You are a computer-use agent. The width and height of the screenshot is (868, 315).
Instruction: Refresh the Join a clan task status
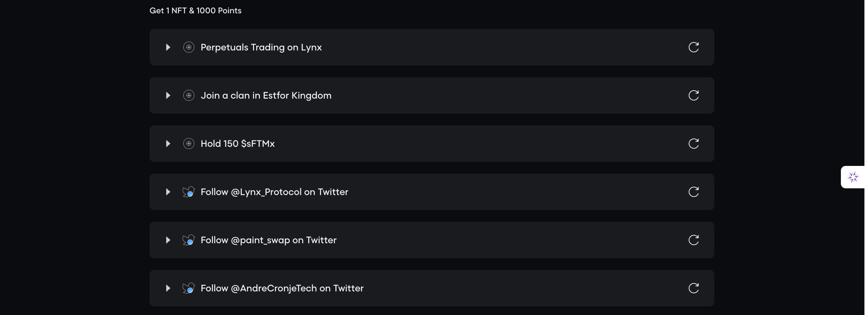tap(693, 95)
